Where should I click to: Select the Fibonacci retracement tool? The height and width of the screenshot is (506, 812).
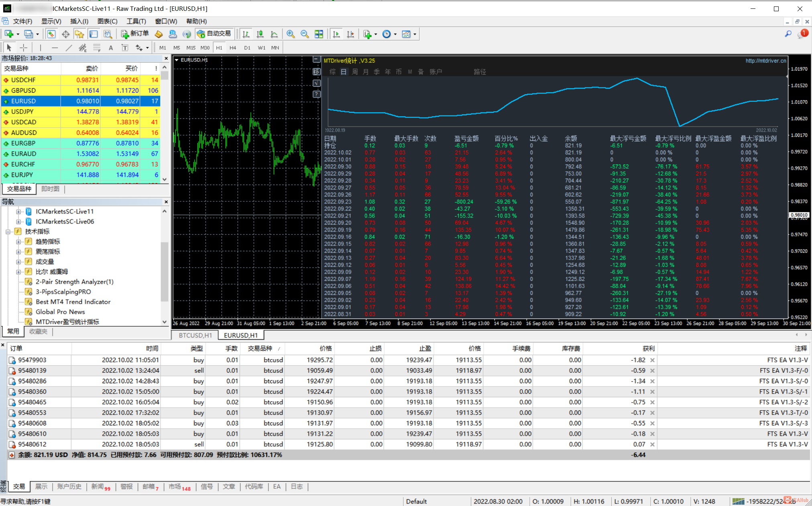pyautogui.click(x=97, y=48)
